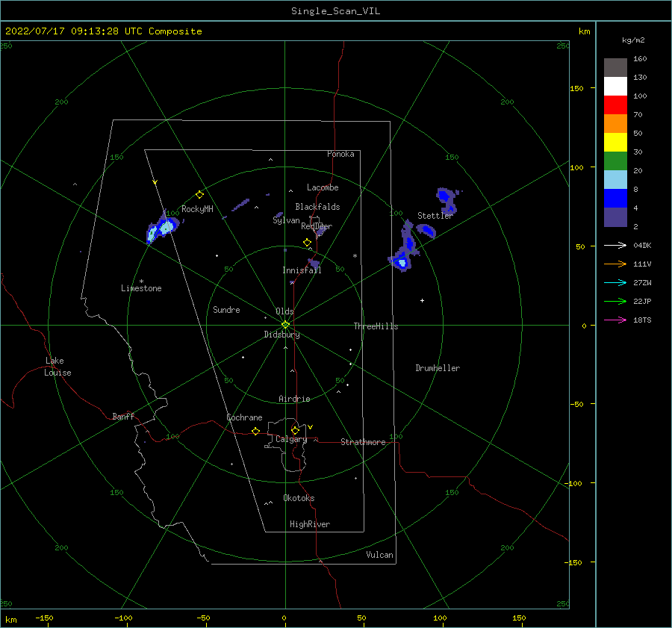Click the white 04DK arrow in legend
Image resolution: width=672 pixels, height=628 pixels.
(615, 246)
